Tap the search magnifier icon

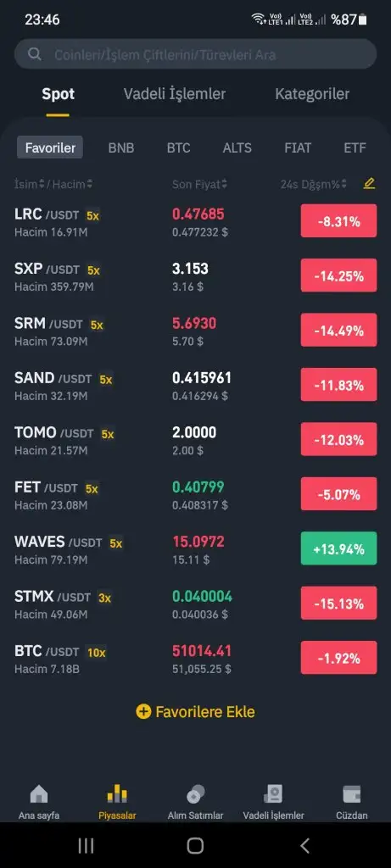click(x=34, y=54)
